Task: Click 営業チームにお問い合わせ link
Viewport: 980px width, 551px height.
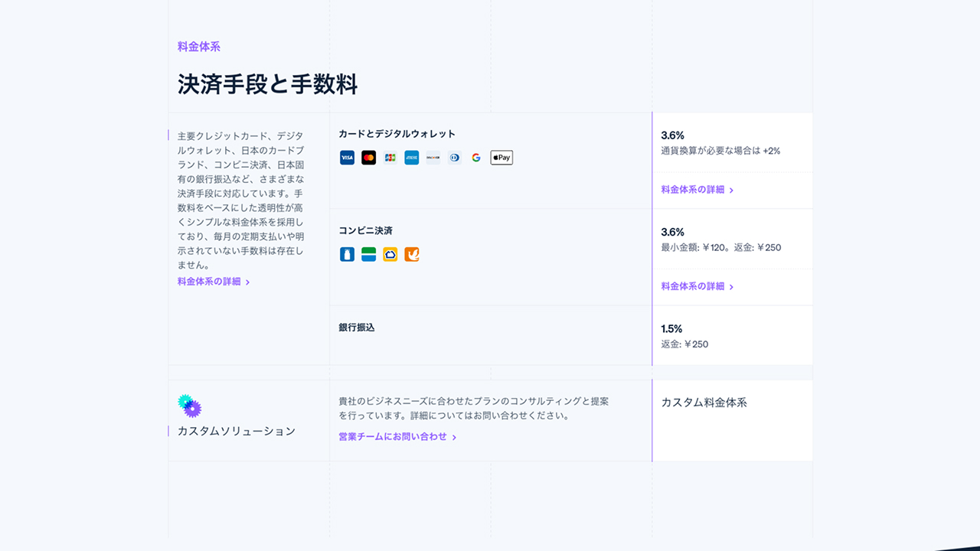Action: [x=393, y=436]
